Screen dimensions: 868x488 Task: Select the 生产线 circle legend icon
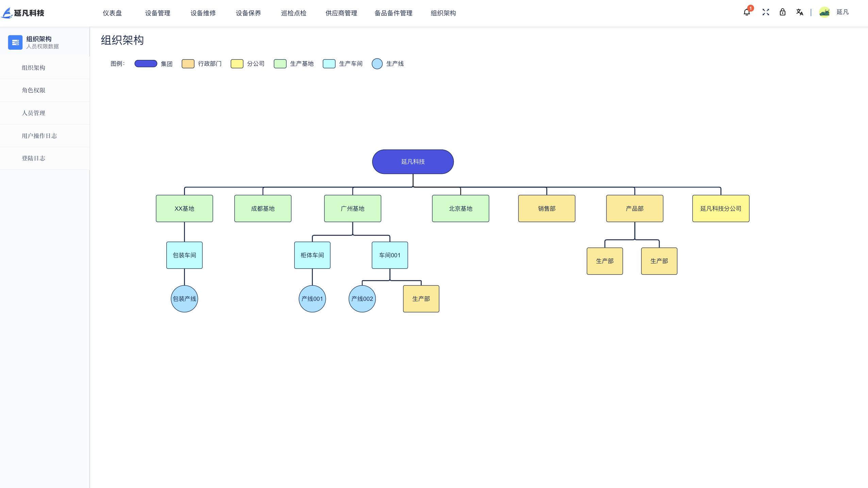[x=377, y=64]
